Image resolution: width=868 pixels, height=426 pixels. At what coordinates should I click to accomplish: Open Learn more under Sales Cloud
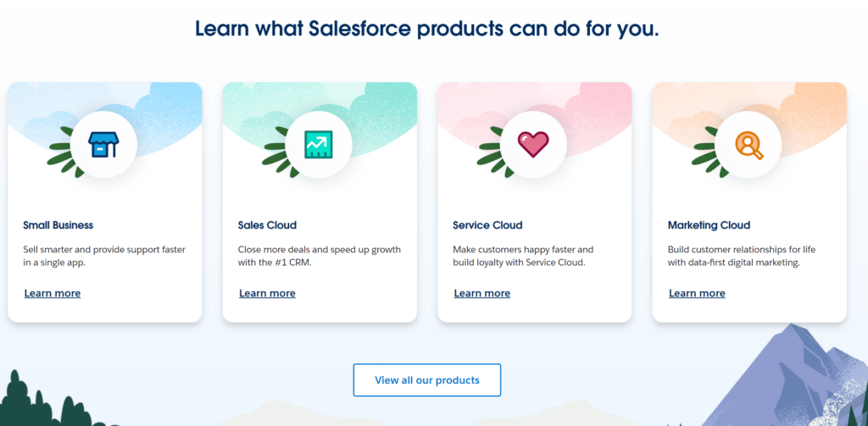(267, 293)
